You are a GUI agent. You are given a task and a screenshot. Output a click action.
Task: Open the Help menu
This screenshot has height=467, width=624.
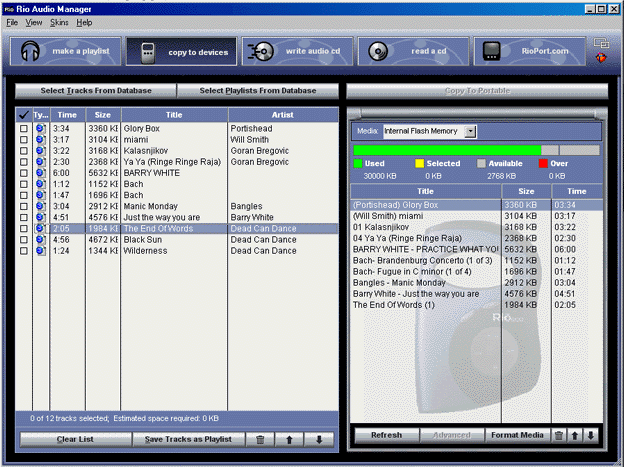tap(84, 23)
